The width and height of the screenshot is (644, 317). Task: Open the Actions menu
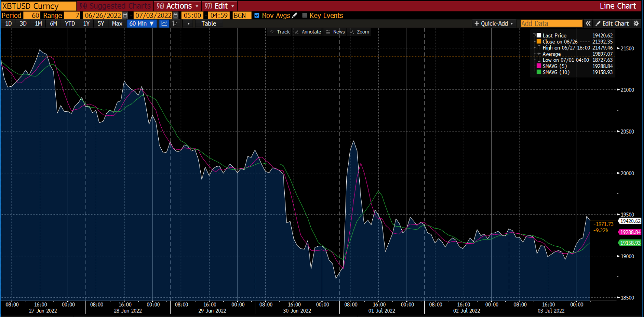tap(177, 6)
